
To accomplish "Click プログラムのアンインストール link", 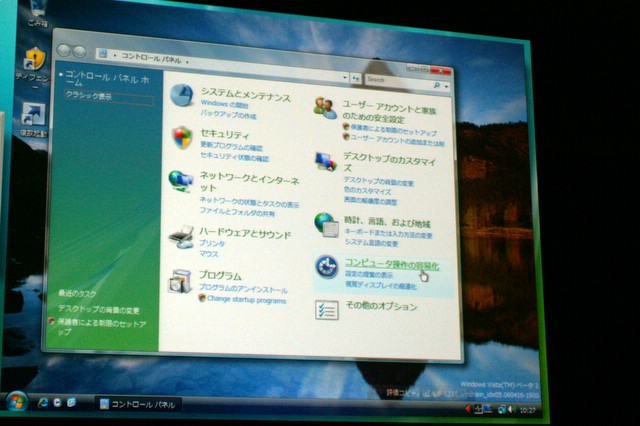I will coord(243,289).
